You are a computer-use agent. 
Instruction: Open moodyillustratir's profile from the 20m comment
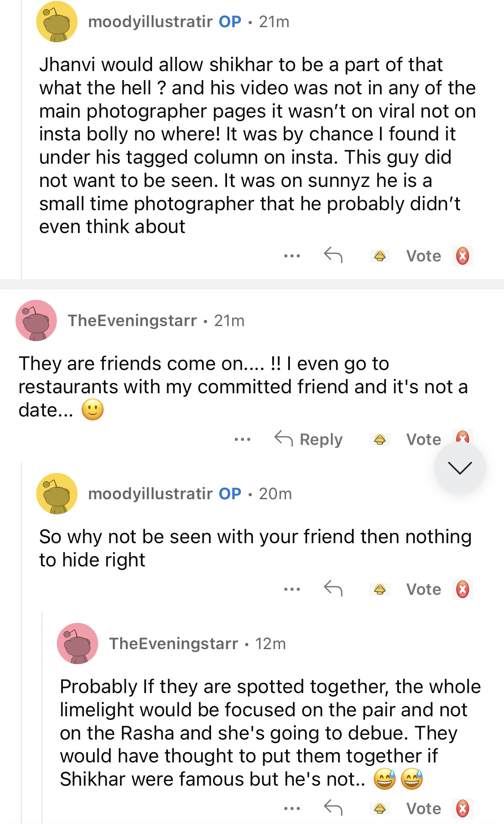click(x=150, y=494)
